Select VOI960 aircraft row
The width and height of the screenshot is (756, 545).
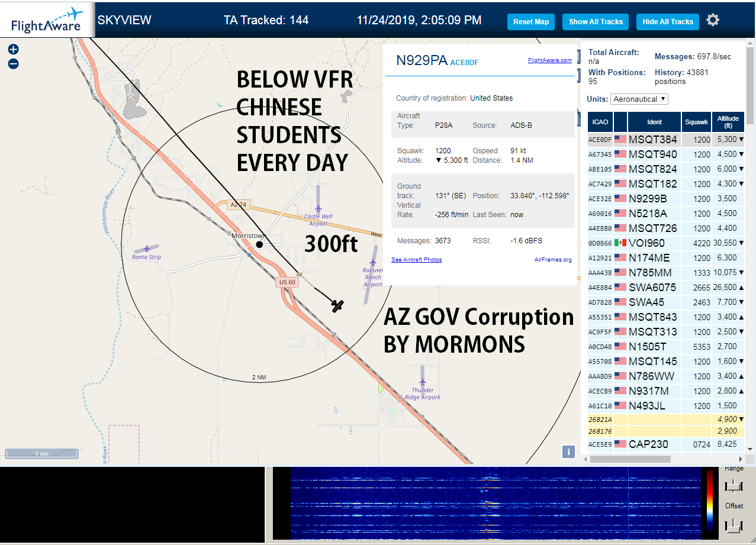[x=666, y=243]
